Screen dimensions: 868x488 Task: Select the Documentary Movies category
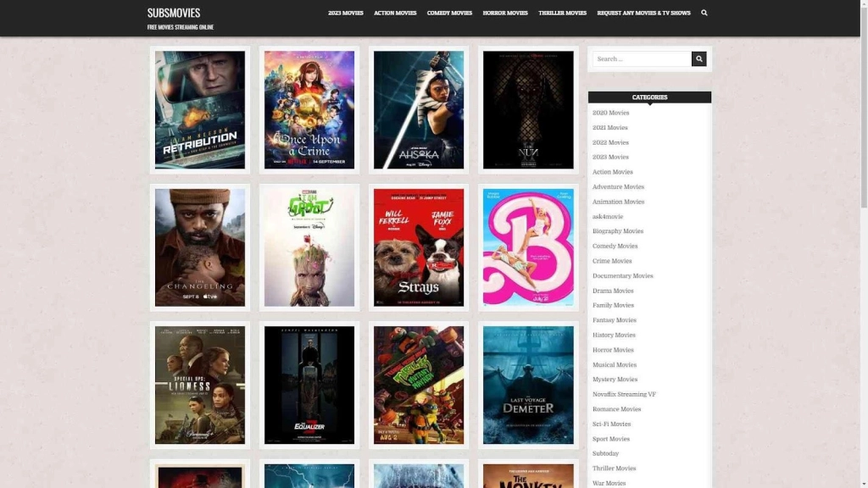(623, 275)
